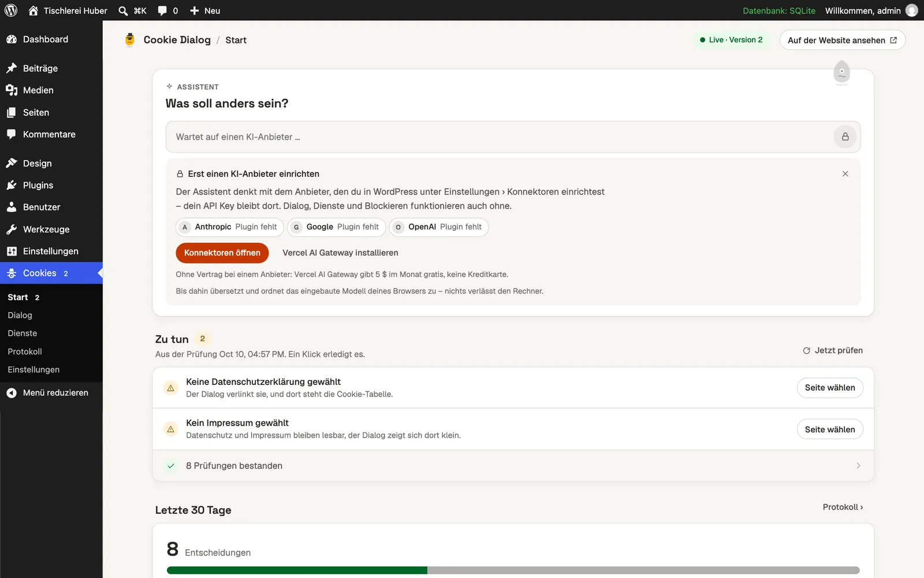Dismiss the KI-Anbieter notice with X

[845, 174]
